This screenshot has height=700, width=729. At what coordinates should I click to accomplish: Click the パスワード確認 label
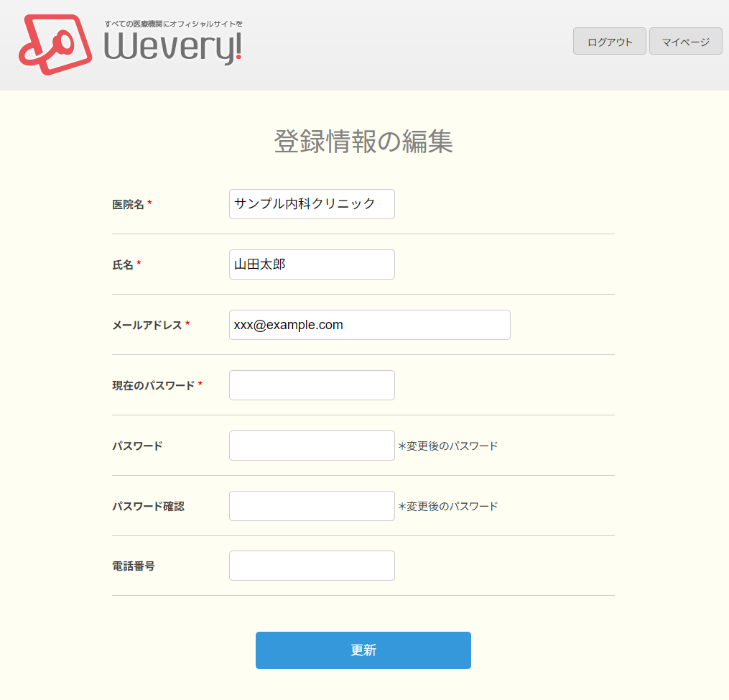(148, 506)
